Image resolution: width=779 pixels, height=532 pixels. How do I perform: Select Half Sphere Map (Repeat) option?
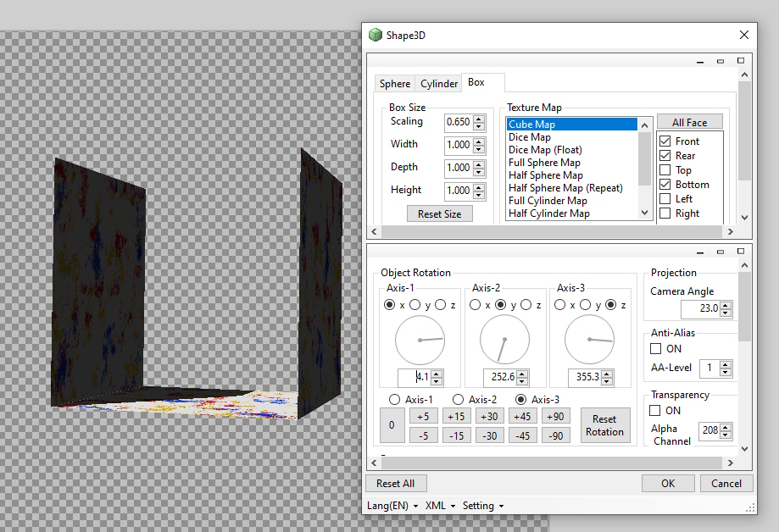(x=565, y=188)
